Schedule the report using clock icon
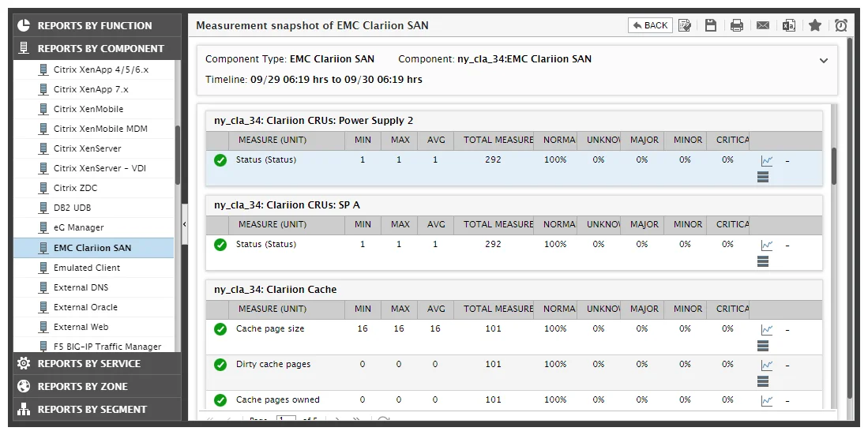Image resolution: width=868 pixels, height=435 pixels. [841, 25]
